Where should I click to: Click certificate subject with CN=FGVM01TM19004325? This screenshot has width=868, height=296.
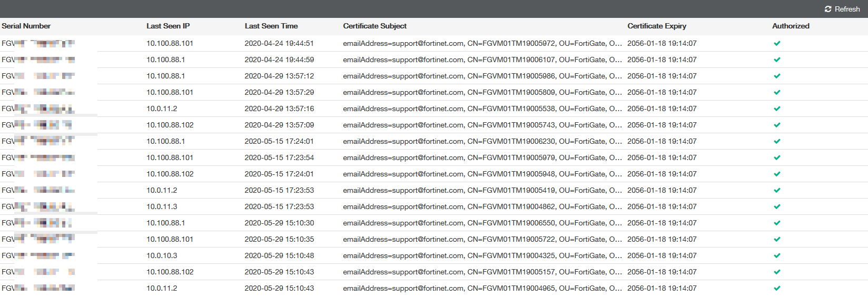(x=482, y=255)
